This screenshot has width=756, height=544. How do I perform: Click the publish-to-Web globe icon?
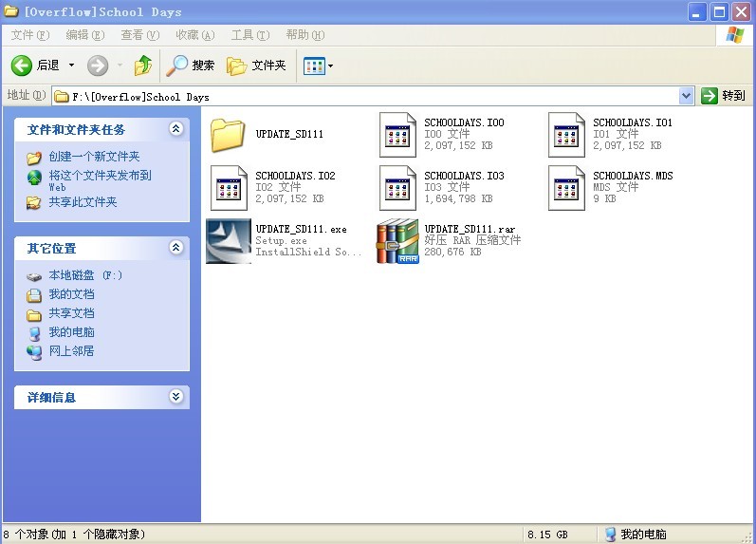click(34, 178)
